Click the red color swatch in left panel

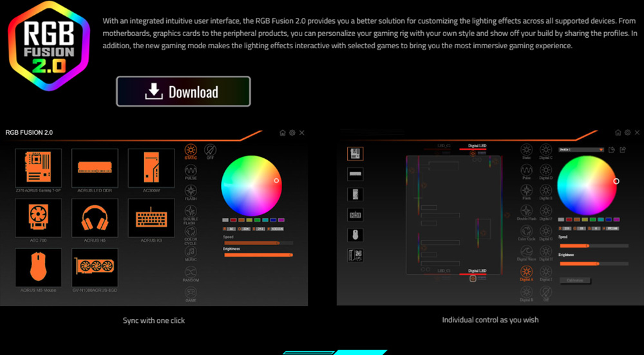[234, 220]
